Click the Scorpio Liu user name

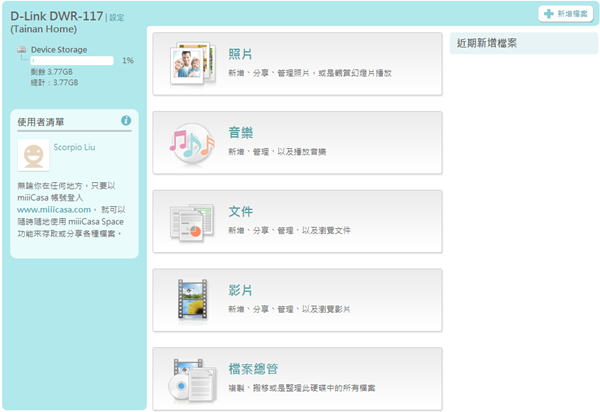pyautogui.click(x=74, y=147)
